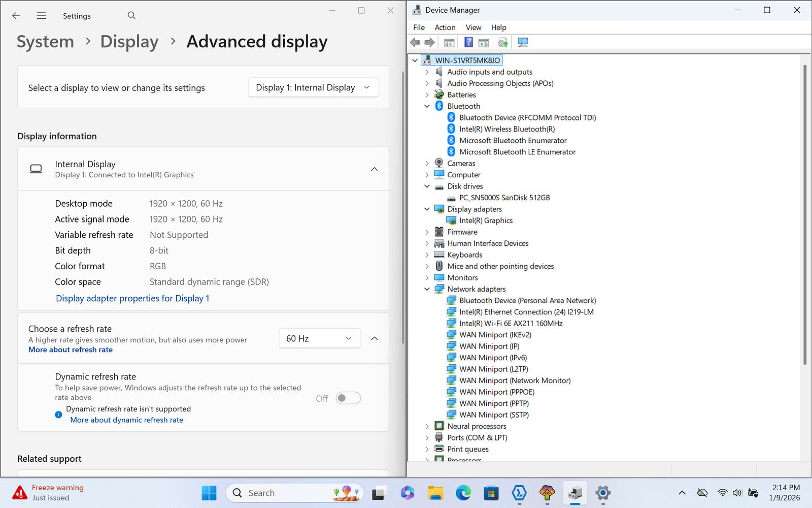Screen dimensions: 812x508
Task: Expand the Monitors device category
Action: [x=427, y=278]
